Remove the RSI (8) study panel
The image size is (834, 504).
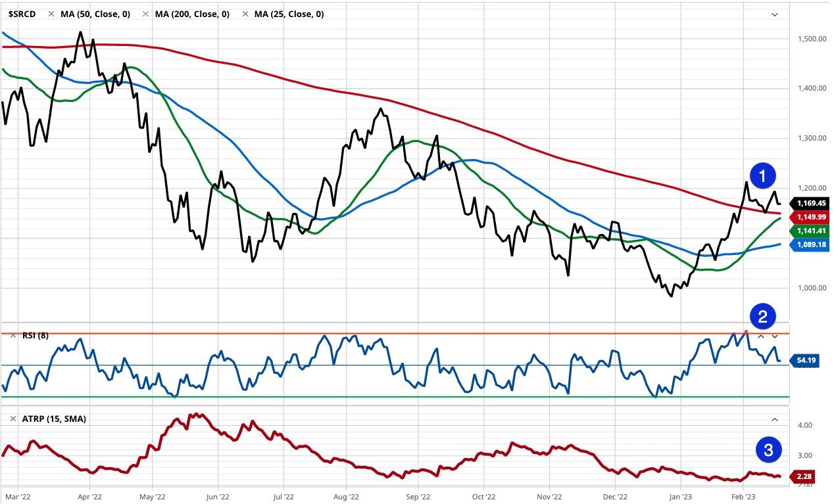(12, 335)
